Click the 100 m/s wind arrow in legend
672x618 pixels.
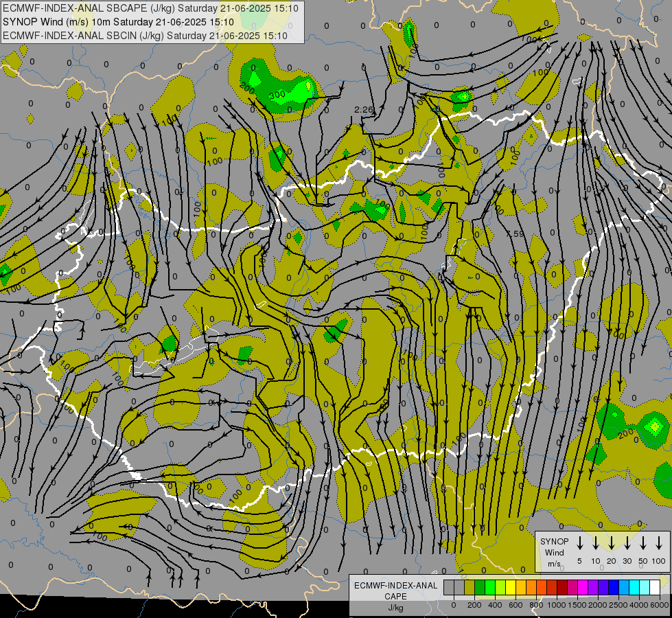tap(659, 542)
